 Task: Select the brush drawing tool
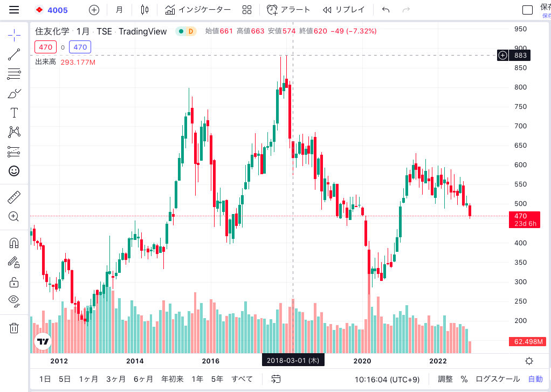14,93
